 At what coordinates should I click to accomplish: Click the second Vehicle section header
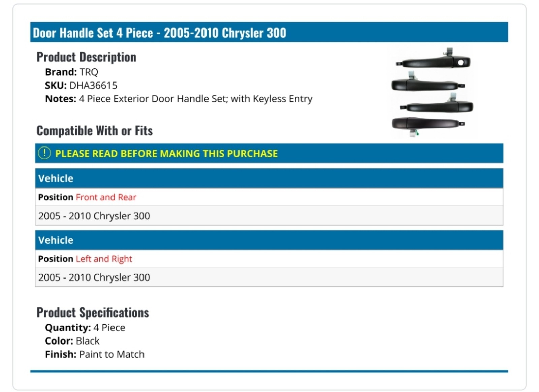pos(269,240)
